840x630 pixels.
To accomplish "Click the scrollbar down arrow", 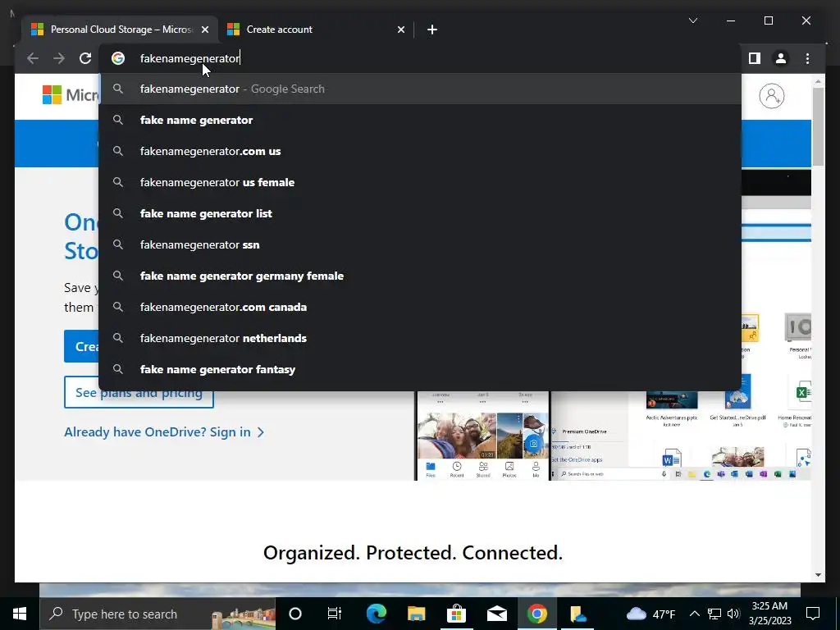I will click(x=818, y=575).
